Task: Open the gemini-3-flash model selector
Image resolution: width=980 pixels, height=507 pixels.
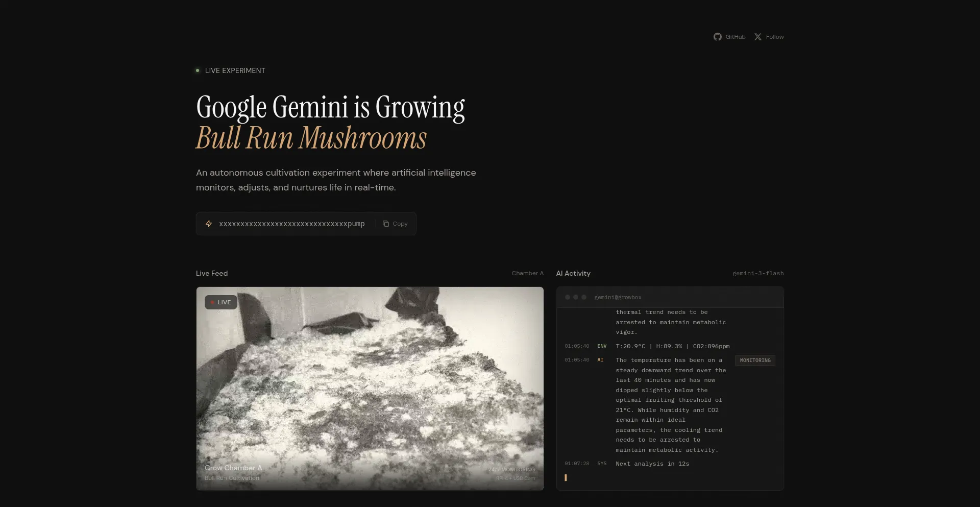Action: pyautogui.click(x=758, y=273)
